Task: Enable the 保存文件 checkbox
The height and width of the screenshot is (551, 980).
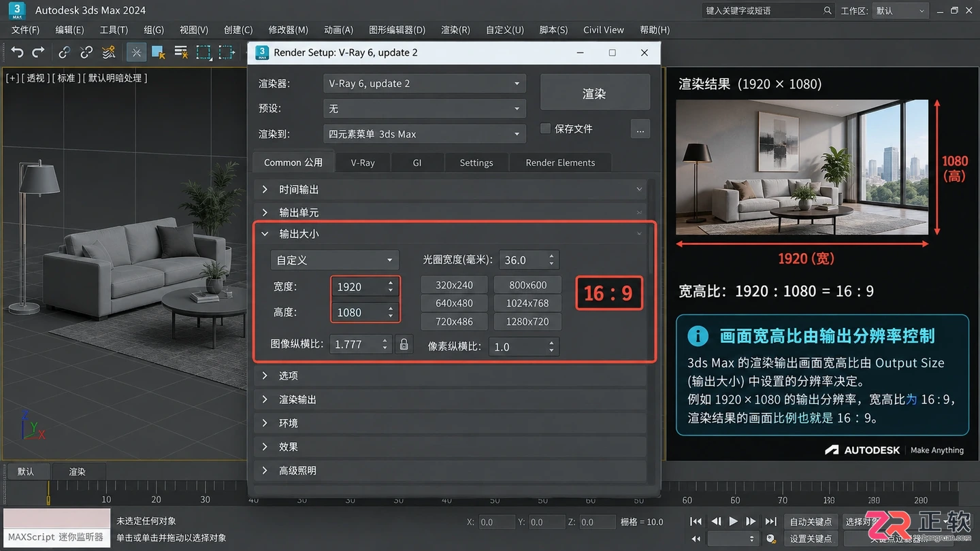Action: coord(545,129)
